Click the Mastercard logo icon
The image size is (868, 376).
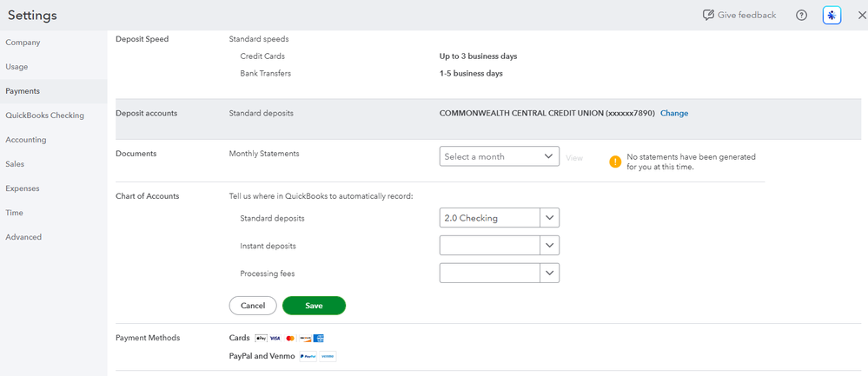[x=290, y=338]
